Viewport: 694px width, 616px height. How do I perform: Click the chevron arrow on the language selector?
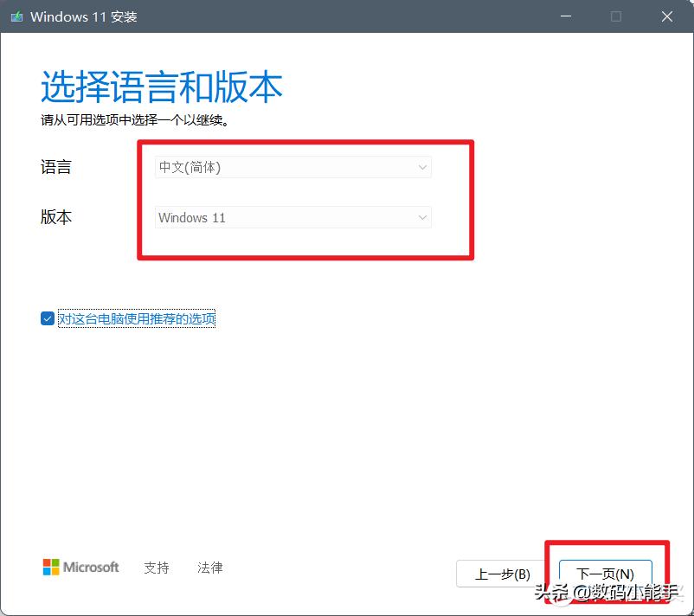422,167
